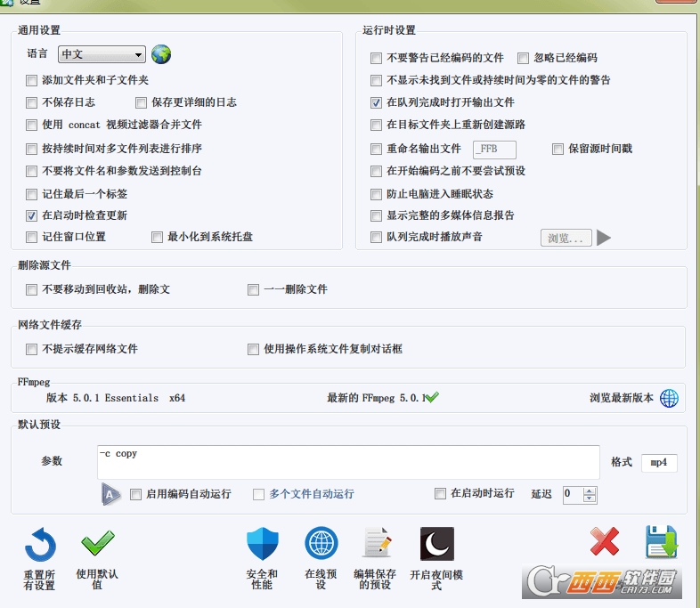Click the 延迟 number field
Viewport: 700px width, 608px height.
tap(574, 494)
